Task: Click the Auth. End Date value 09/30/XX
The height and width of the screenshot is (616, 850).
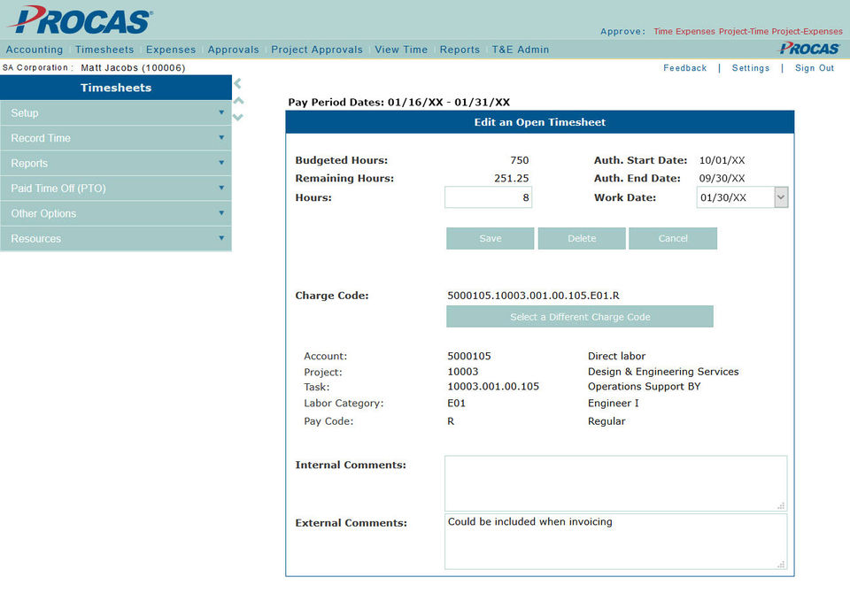Action: (x=722, y=178)
